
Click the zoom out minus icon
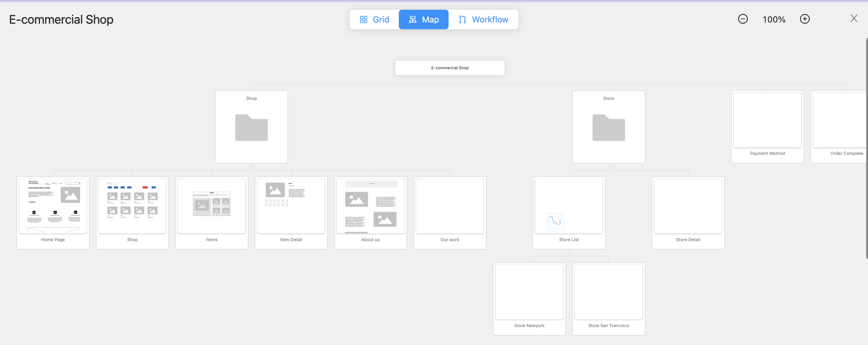743,19
